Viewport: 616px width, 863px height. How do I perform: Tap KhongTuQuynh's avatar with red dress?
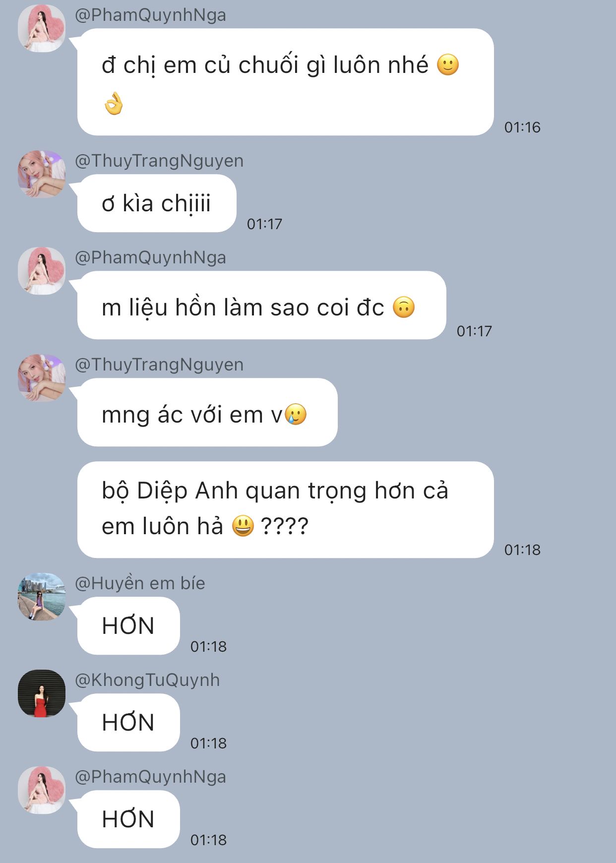[42, 693]
